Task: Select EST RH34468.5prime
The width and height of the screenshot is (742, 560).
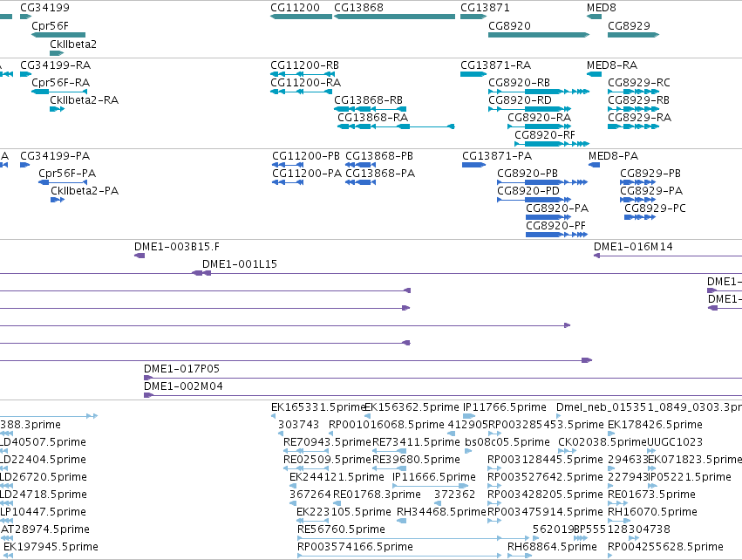Action: tap(441, 512)
